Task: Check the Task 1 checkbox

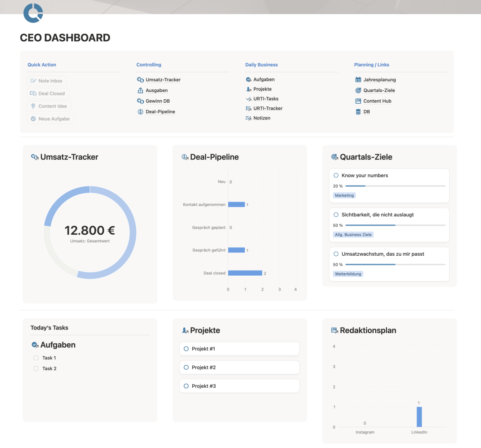Action: (36, 358)
